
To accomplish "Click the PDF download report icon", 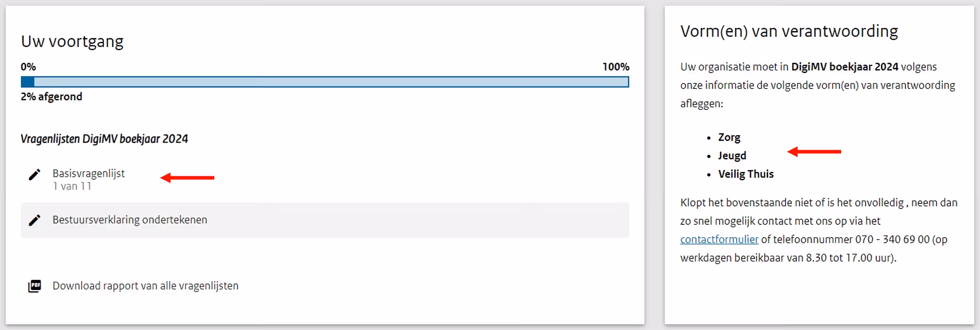I will pos(34,286).
